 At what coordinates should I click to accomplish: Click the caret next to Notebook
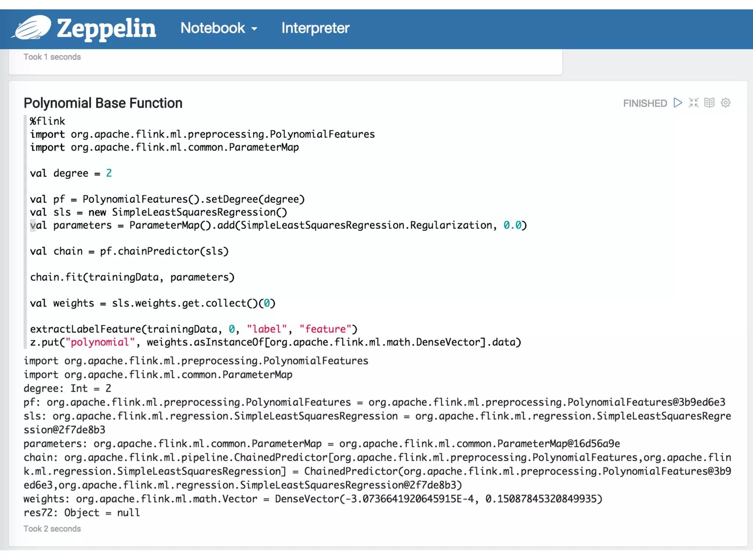point(254,29)
